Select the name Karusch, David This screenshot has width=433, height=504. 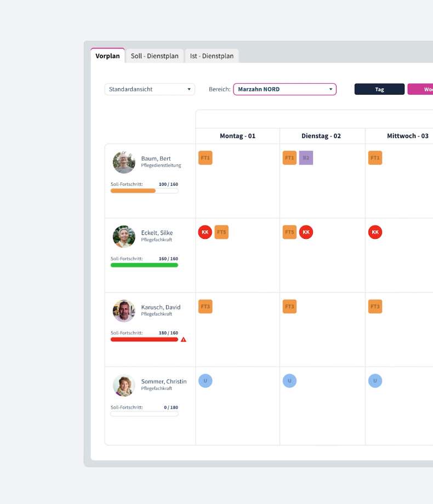coord(161,307)
